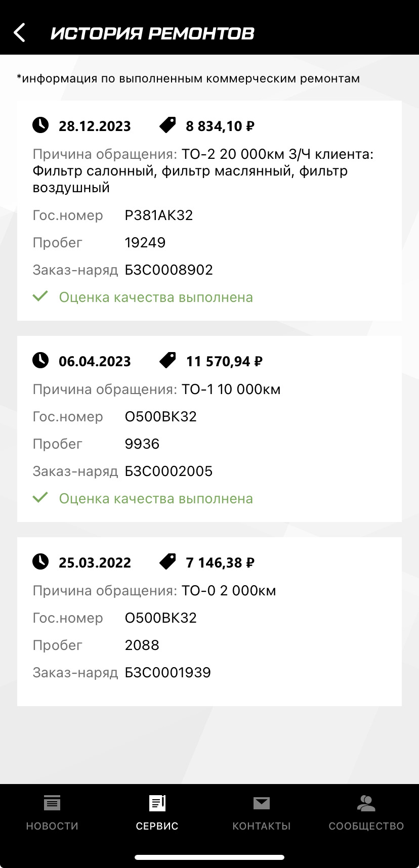Tap the История ремонтов title

[152, 33]
